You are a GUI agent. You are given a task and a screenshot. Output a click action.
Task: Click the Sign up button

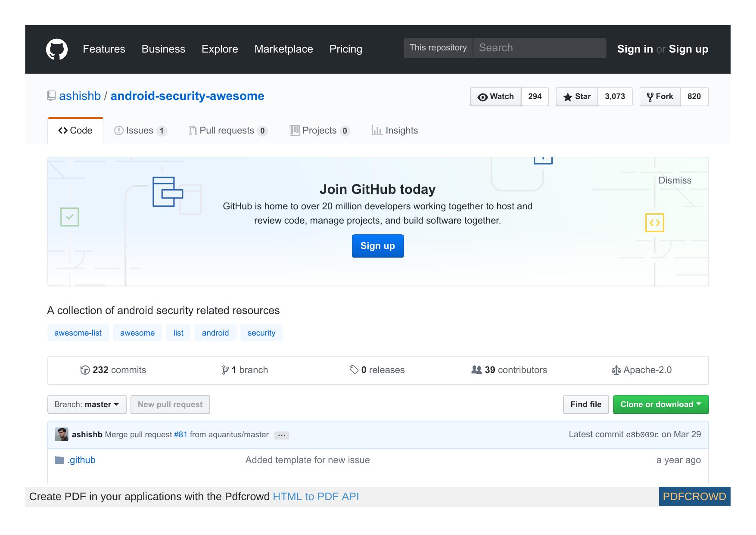(x=377, y=246)
